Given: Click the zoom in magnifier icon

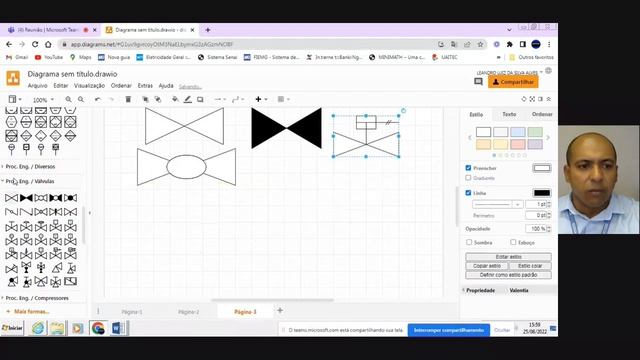Looking at the screenshot, I should click(x=68, y=99).
